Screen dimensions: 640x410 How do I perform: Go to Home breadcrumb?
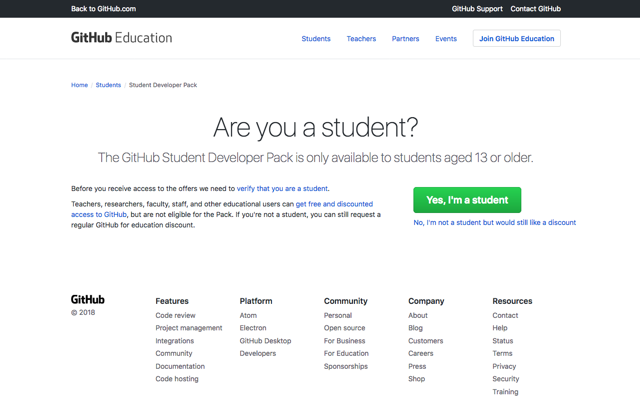tap(80, 85)
